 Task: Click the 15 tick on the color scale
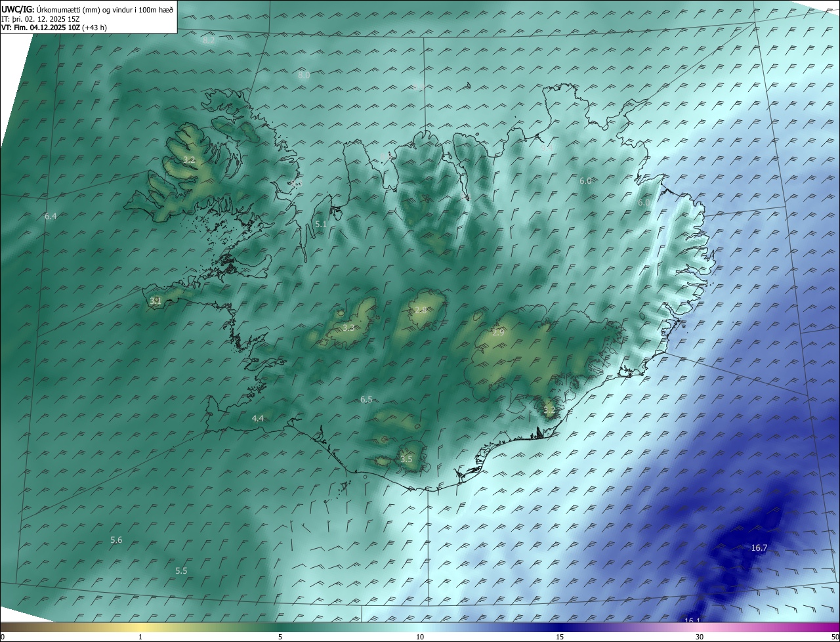point(560,637)
